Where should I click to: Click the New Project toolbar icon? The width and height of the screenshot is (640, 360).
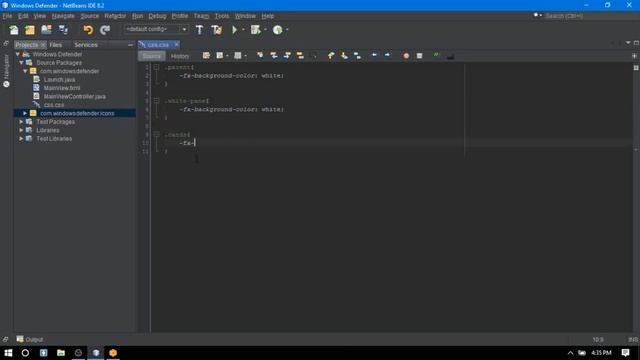click(30, 30)
